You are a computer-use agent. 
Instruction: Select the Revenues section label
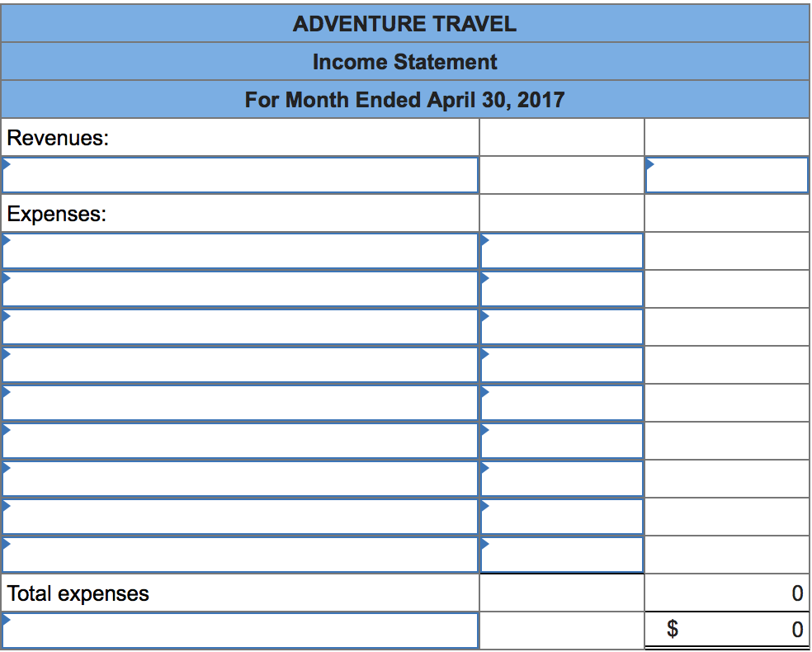(x=52, y=138)
